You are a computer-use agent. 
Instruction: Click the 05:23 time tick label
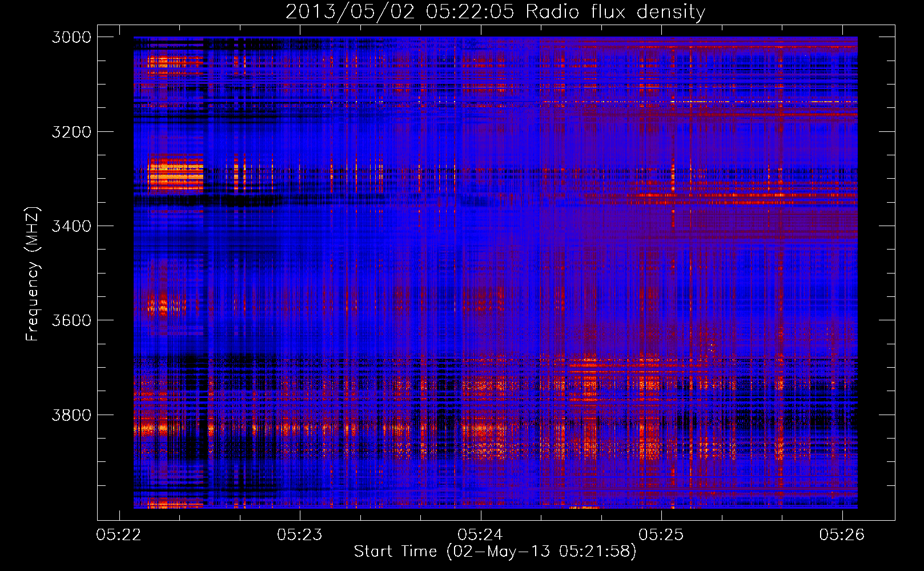(300, 534)
